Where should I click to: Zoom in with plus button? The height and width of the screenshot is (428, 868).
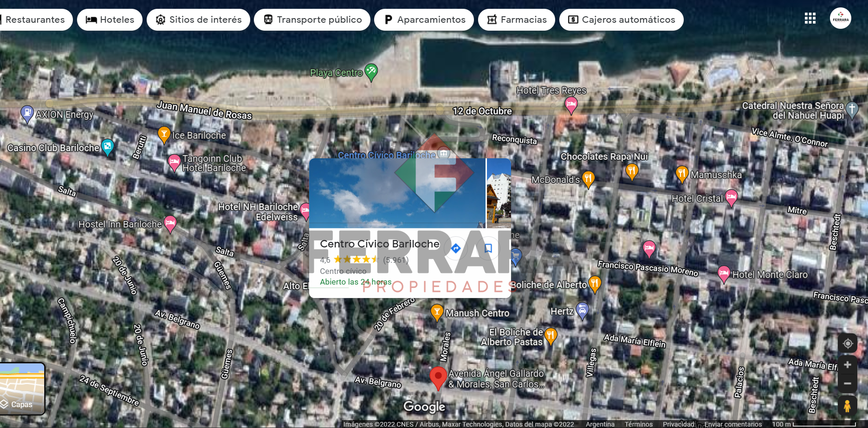(x=848, y=365)
